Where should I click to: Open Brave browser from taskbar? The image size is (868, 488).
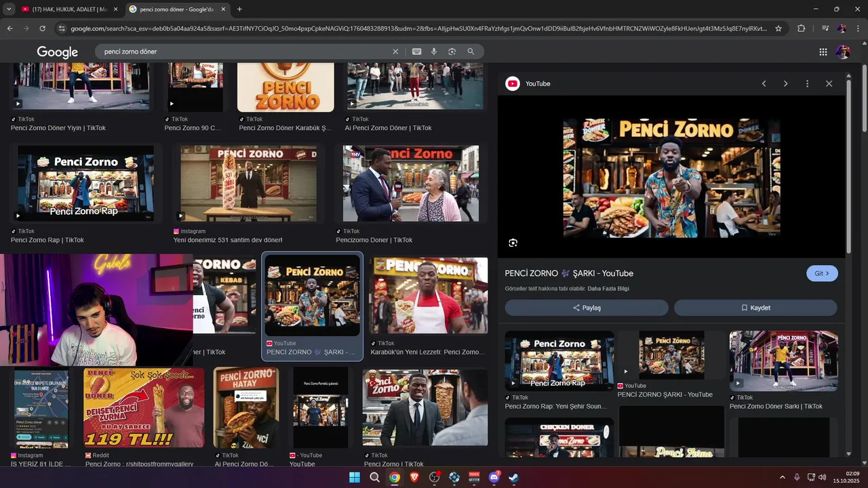[x=414, y=477]
